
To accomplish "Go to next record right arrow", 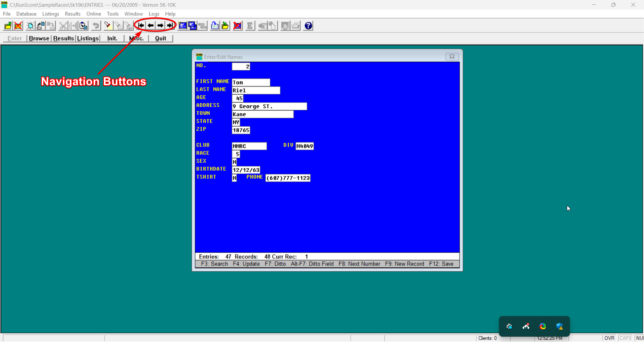I will point(160,26).
